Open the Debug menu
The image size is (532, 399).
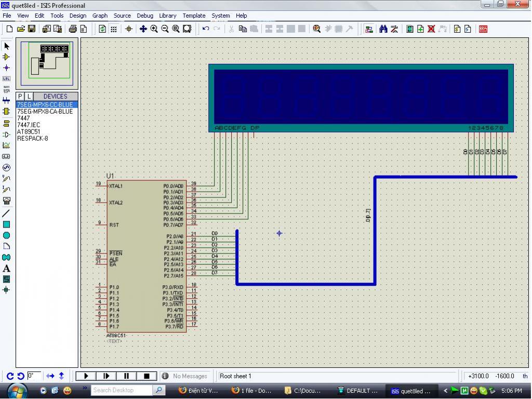tap(145, 16)
